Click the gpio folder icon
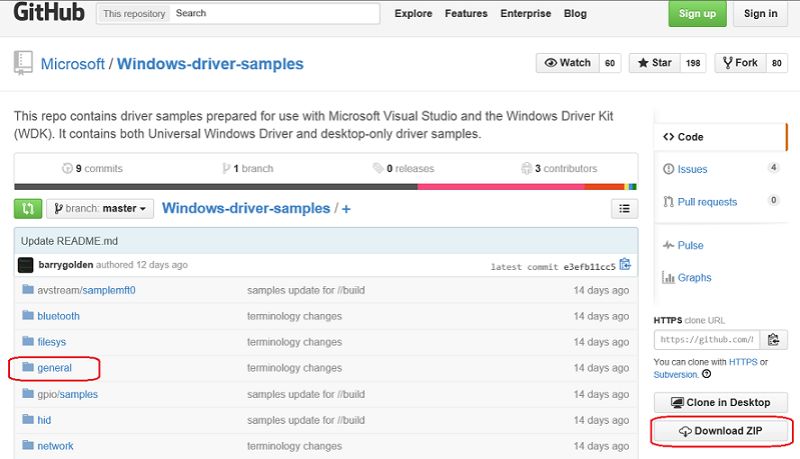 coord(28,393)
